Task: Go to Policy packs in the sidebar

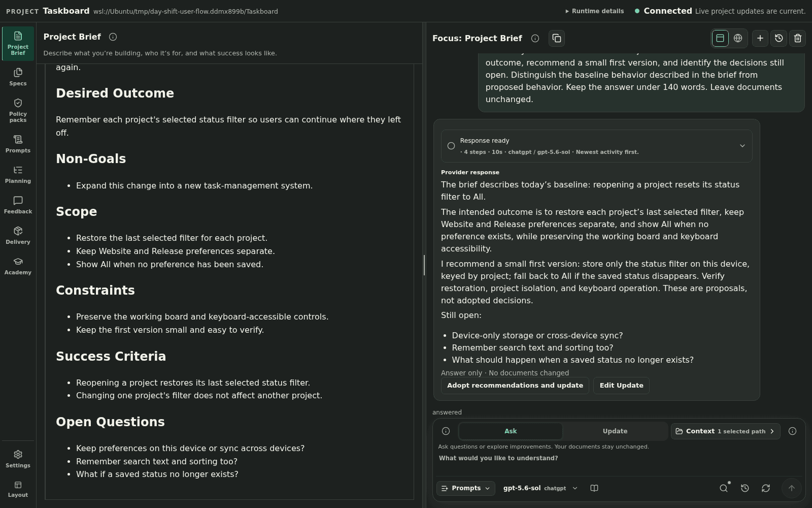Action: 18,110
